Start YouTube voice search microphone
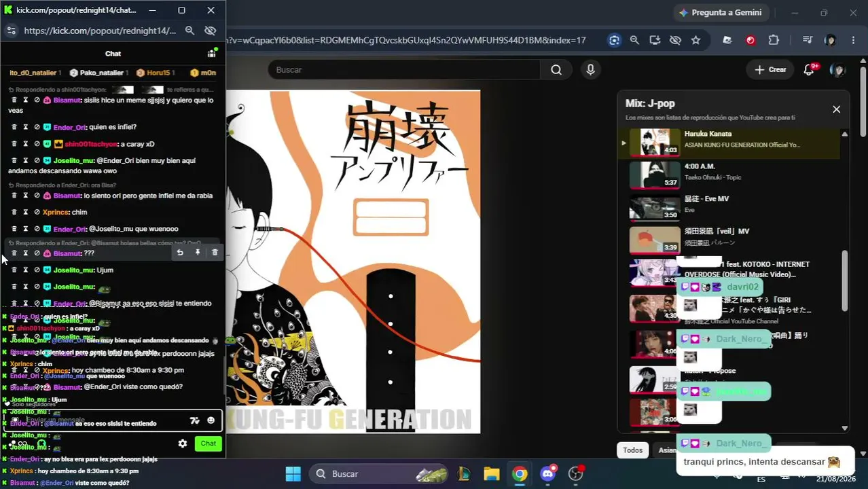The height and width of the screenshot is (489, 868). [x=590, y=69]
